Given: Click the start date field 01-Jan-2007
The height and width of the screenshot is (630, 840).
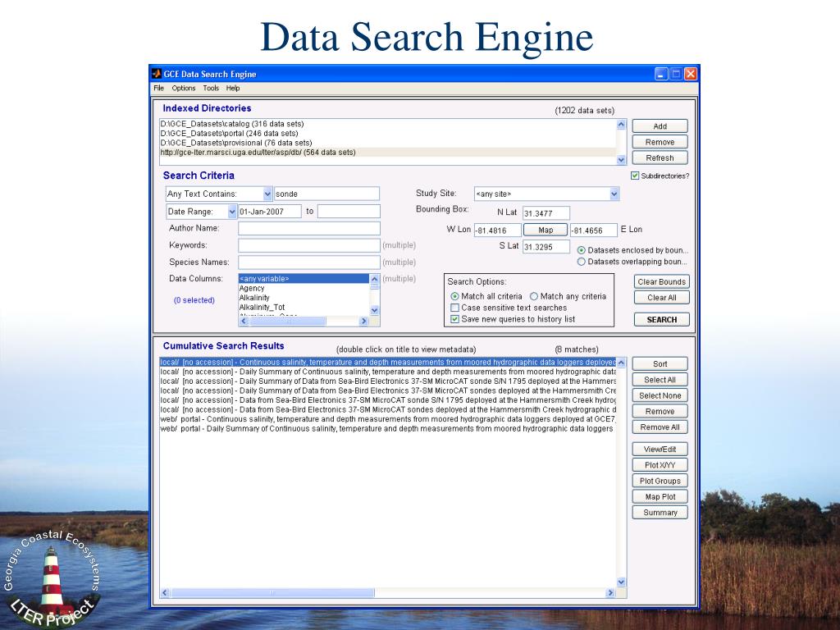Looking at the screenshot, I should 269,212.
